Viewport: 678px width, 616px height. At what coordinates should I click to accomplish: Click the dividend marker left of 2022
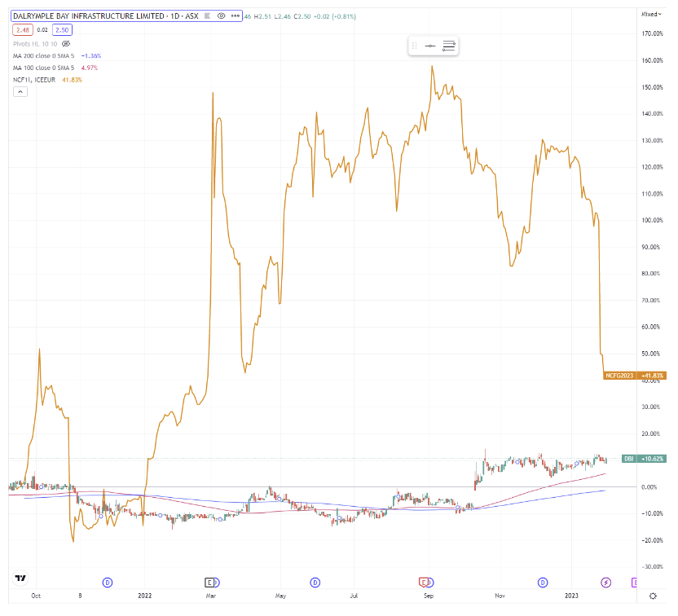pos(108,583)
